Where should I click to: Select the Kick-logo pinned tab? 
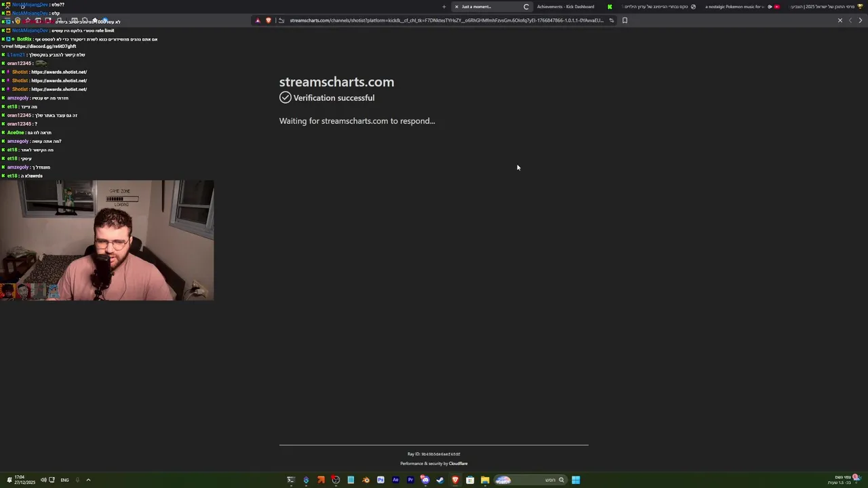(x=610, y=7)
